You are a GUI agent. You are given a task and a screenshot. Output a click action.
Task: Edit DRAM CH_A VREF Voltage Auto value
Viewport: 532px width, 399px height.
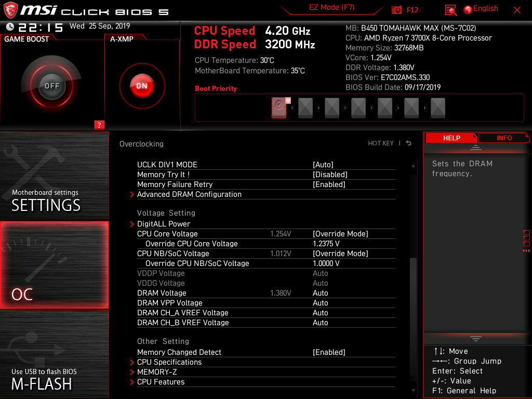(320, 313)
